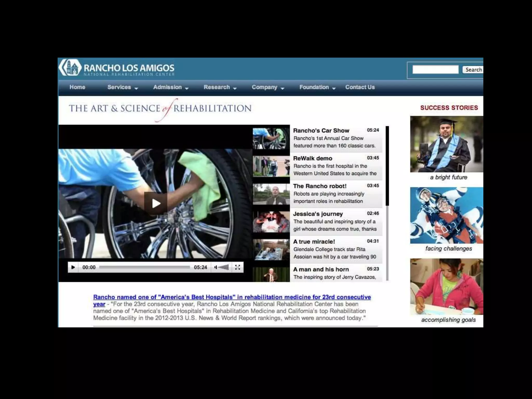Screen dimensions: 532x399
Task: Enter fullscreen with the expand icon
Action: point(237,267)
